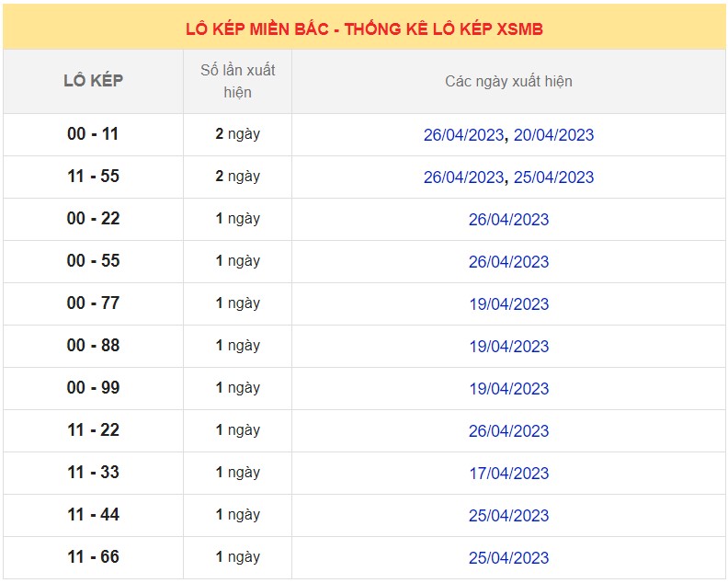The width and height of the screenshot is (728, 583).
Task: Open the 19/04/2023 link in row 00 - 77
Action: (x=508, y=303)
